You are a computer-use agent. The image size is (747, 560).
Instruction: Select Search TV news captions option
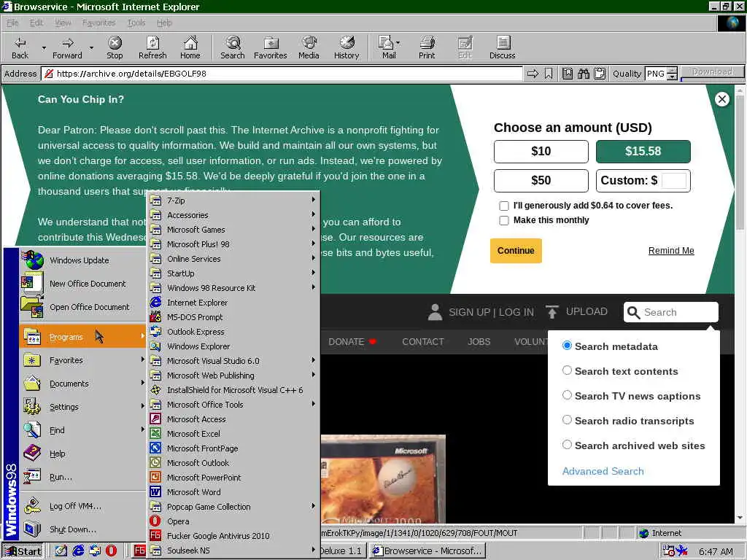[567, 395]
